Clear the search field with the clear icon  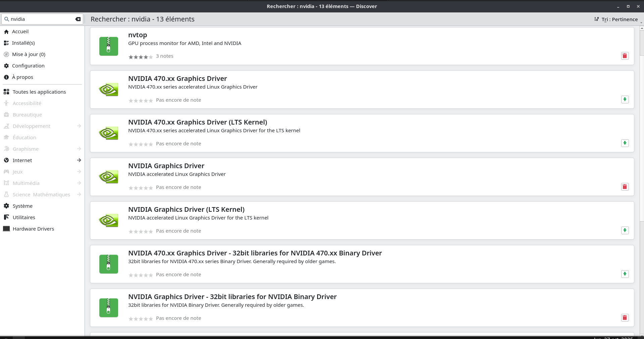click(x=78, y=19)
